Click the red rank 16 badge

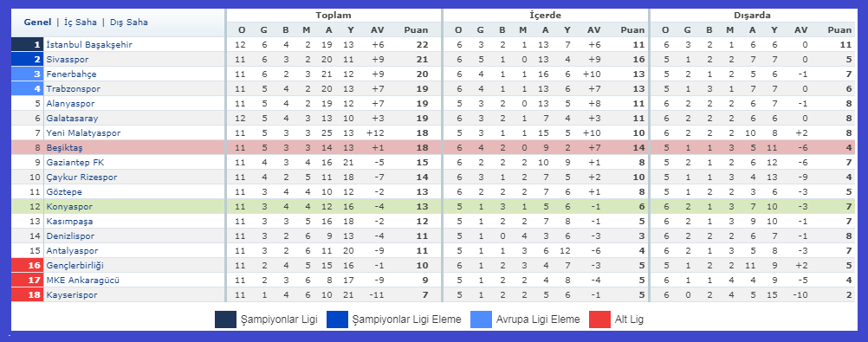point(27,266)
